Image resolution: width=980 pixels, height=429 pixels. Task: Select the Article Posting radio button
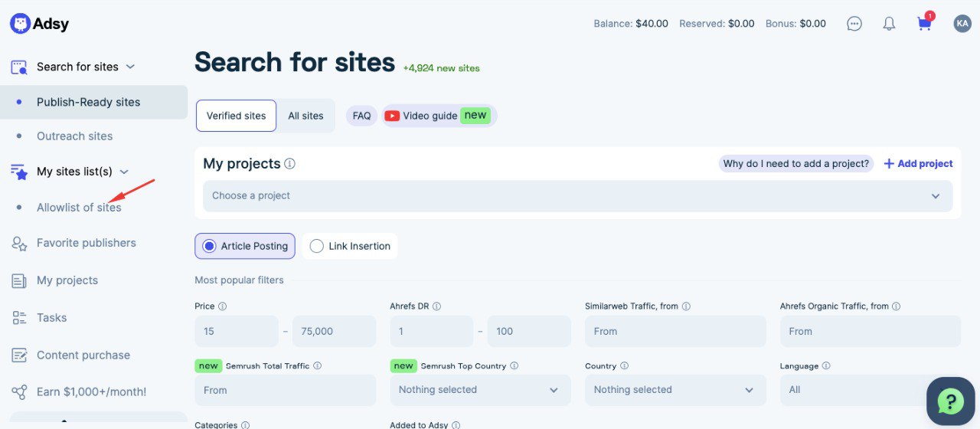coord(209,246)
